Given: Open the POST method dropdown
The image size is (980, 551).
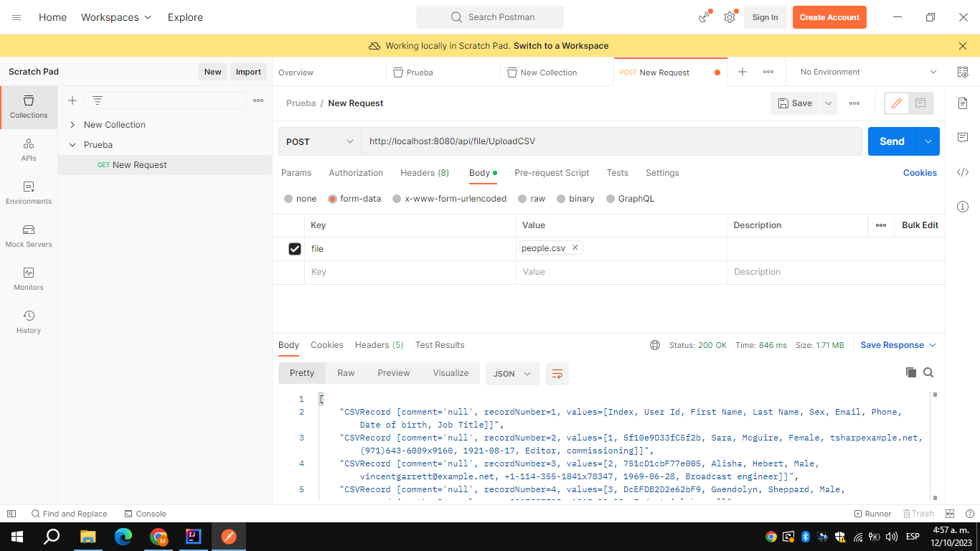Looking at the screenshot, I should (x=319, y=141).
